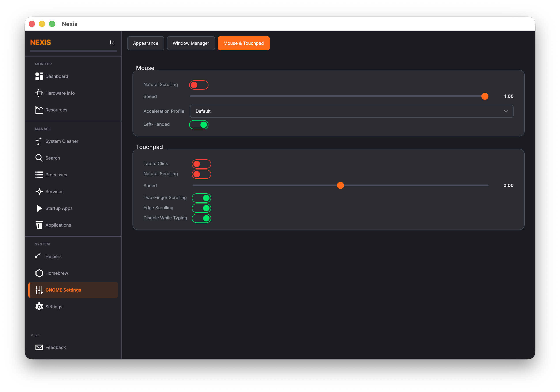The image size is (560, 392).
Task: Open the Acceleration Profile dropdown
Action: (x=352, y=111)
